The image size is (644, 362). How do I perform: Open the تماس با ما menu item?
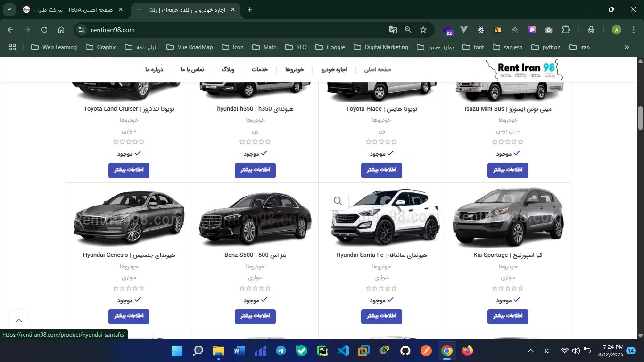192,69
